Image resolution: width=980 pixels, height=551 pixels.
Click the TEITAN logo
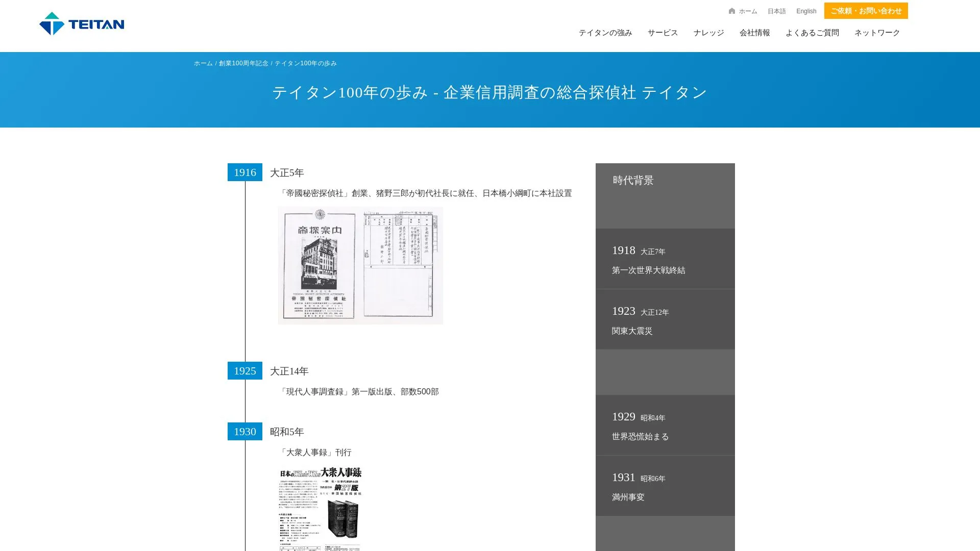tap(82, 23)
